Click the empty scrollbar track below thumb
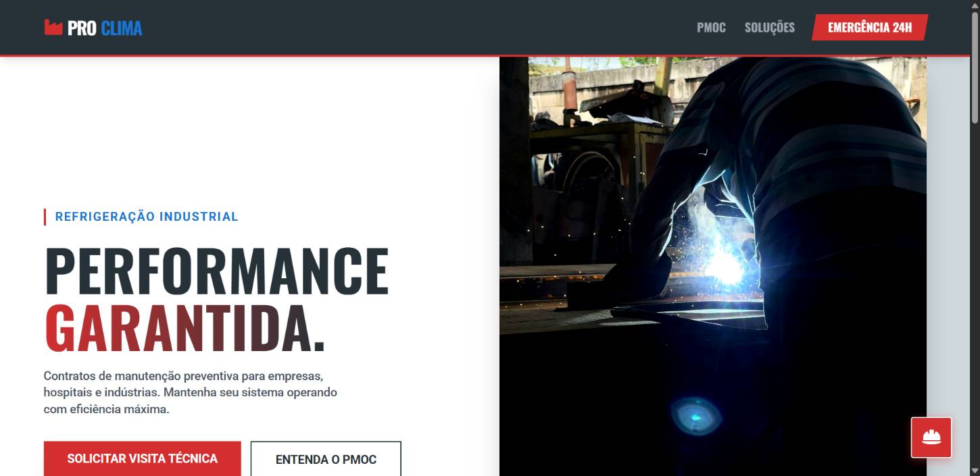The width and height of the screenshot is (980, 476). pyautogui.click(x=975, y=294)
